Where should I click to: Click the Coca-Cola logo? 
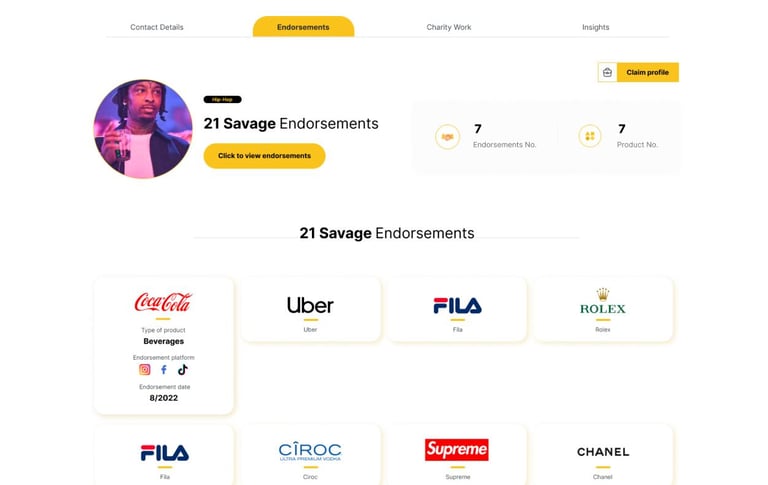(x=163, y=302)
